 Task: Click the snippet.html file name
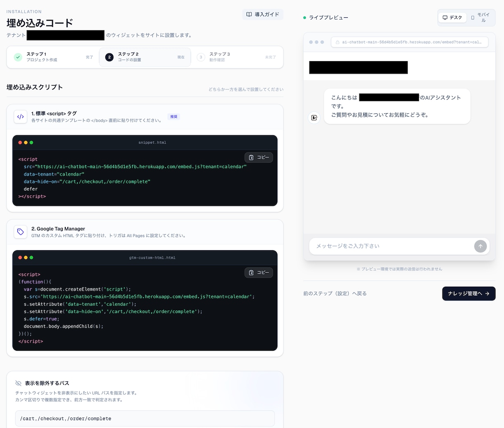click(152, 143)
